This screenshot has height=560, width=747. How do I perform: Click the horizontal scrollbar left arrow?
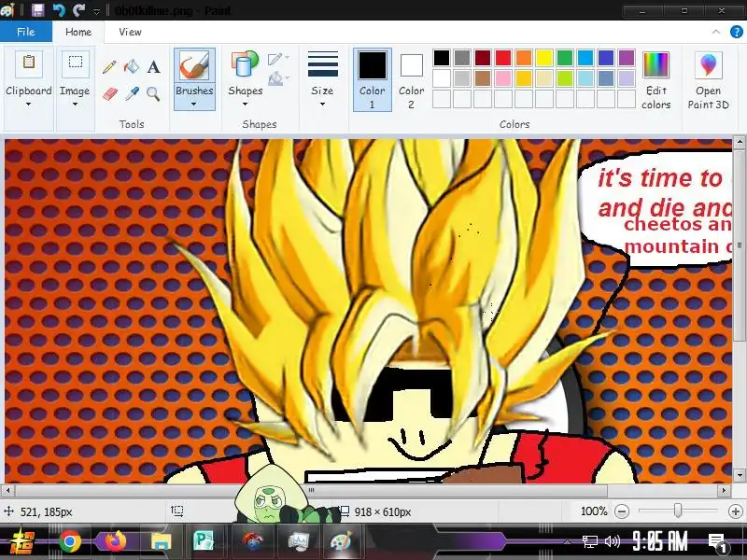point(7,490)
